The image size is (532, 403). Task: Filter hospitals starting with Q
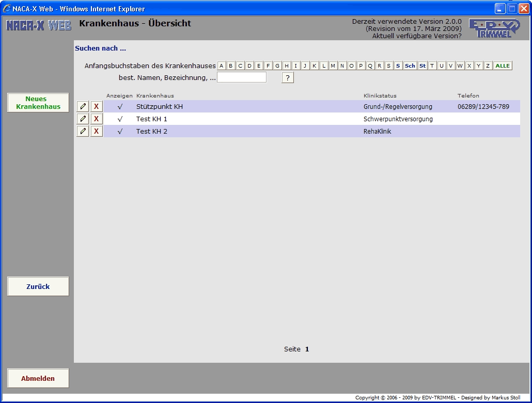370,66
